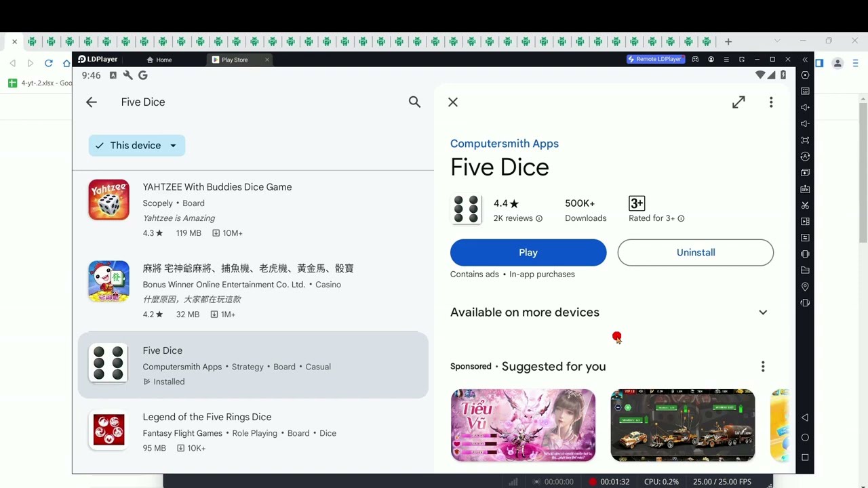The image size is (868, 488).
Task: Open the LDPlayer shake icon
Action: pos(805,254)
